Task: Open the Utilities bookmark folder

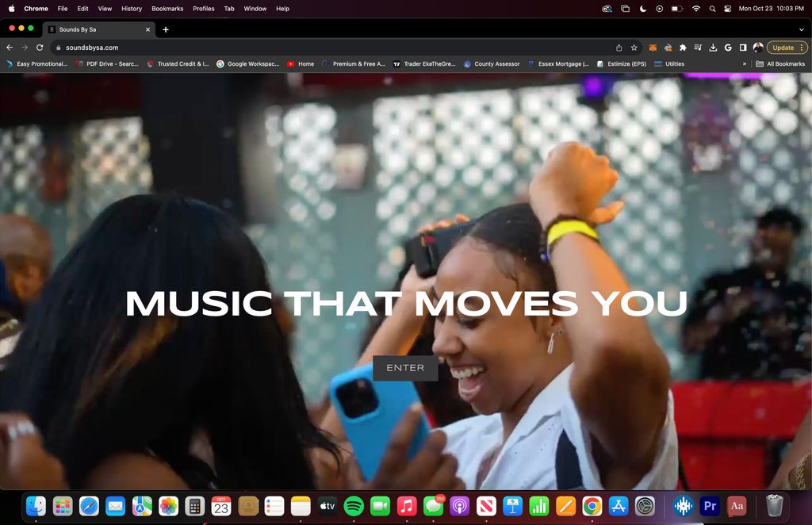Action: [x=669, y=63]
